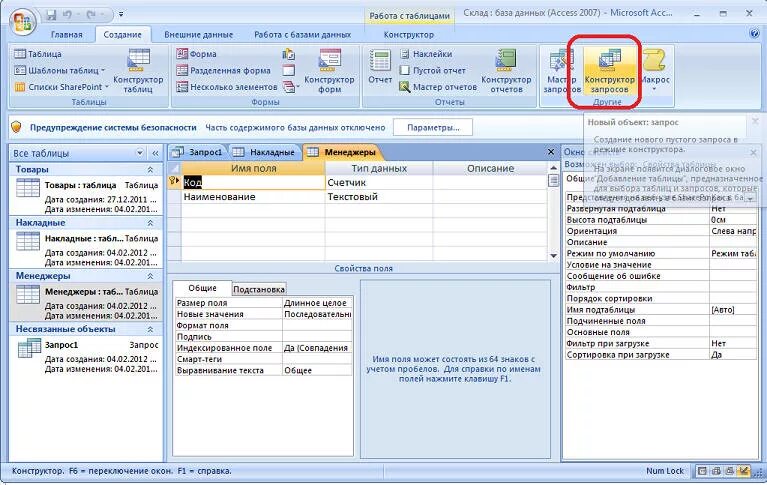This screenshot has width=767, height=485.
Task: Switch to the Запрос1 document tab
Action: pyautogui.click(x=198, y=152)
